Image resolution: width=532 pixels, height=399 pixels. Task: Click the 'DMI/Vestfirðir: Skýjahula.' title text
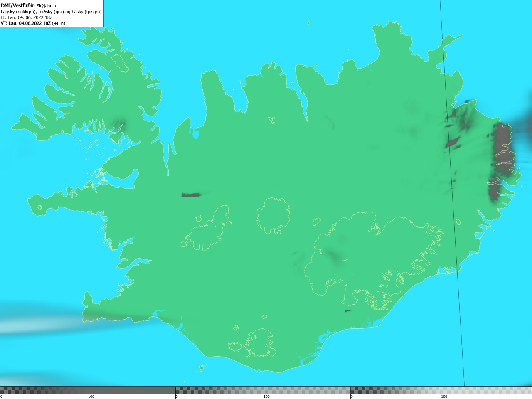coord(29,5)
